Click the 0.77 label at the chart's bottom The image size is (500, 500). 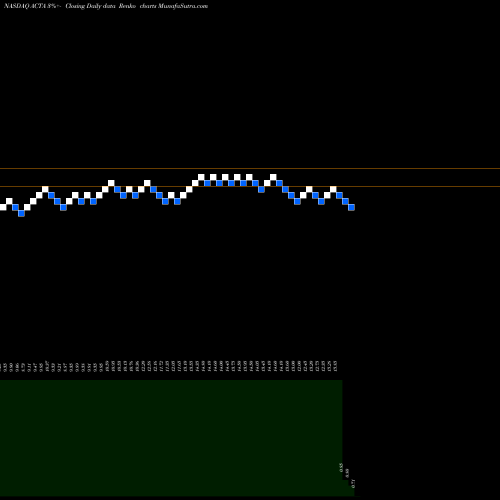coord(353,483)
